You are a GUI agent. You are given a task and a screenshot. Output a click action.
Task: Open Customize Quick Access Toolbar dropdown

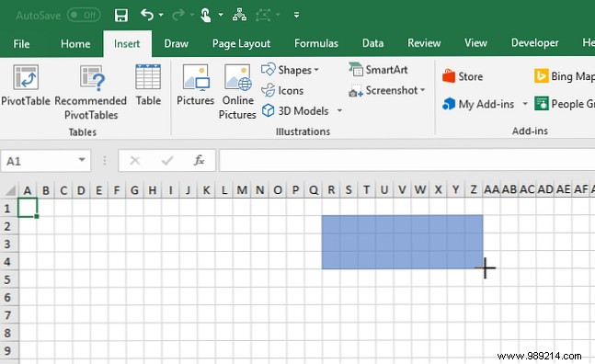(x=296, y=15)
